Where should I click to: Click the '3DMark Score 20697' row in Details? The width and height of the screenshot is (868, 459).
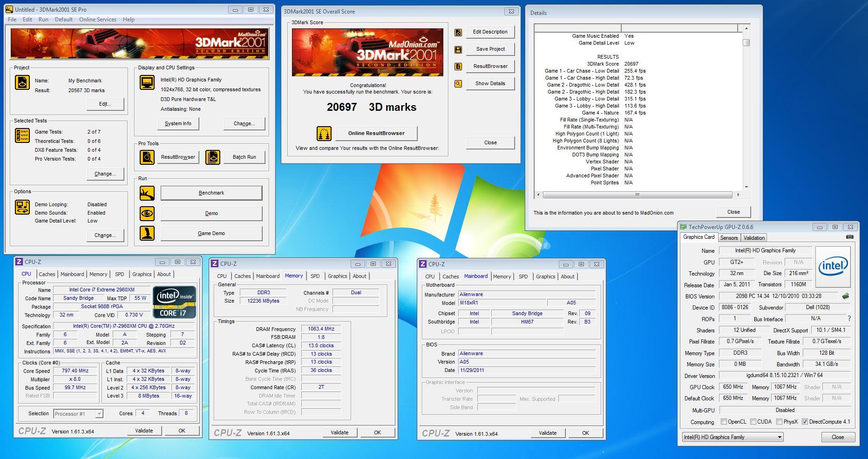[612, 64]
